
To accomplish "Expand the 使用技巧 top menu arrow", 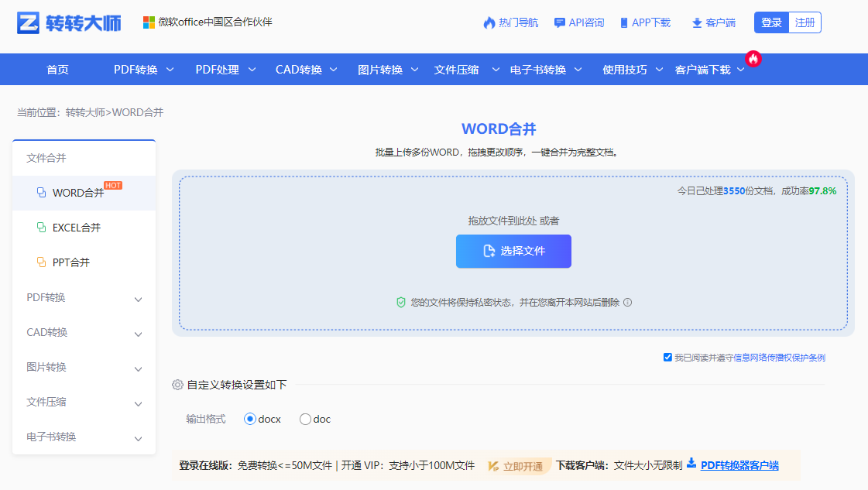I will point(659,70).
